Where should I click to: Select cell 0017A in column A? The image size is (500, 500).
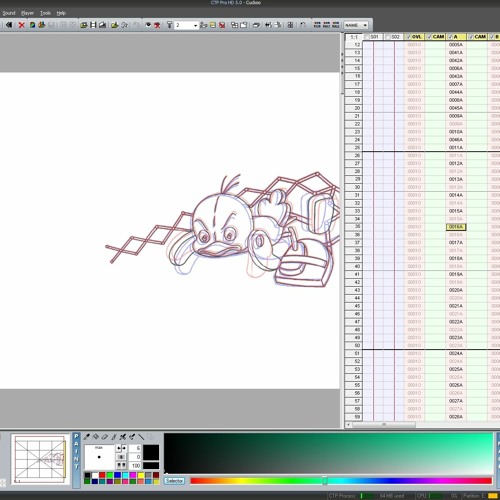pos(456,243)
